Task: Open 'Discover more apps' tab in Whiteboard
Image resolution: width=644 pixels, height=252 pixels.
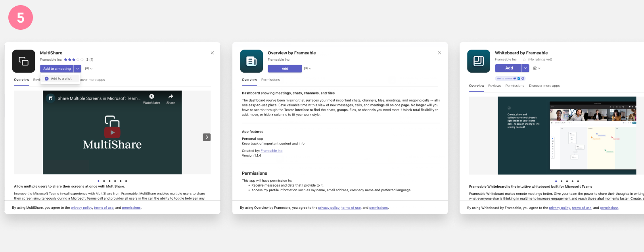Action: (544, 86)
